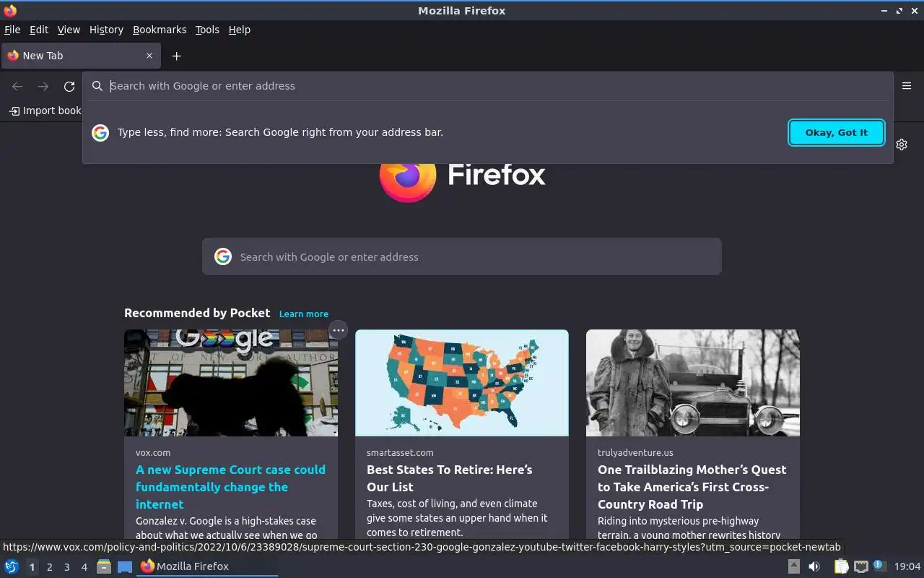Reload the current page

tap(69, 86)
